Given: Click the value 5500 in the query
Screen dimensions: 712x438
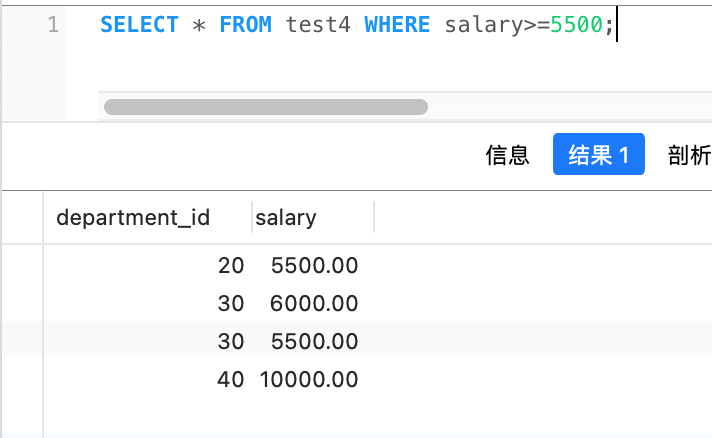Looking at the screenshot, I should pos(577,25).
